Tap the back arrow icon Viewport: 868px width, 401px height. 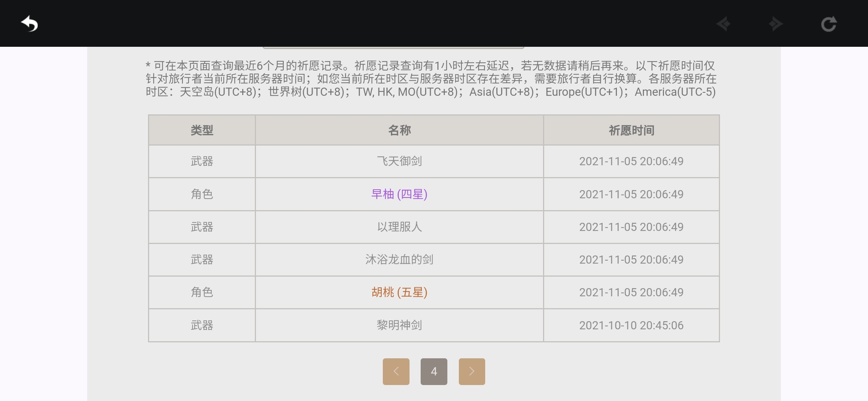(x=30, y=24)
